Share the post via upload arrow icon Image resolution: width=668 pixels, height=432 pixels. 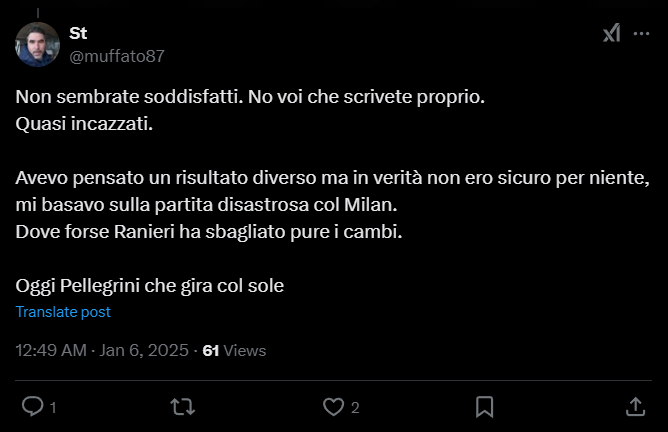634,406
